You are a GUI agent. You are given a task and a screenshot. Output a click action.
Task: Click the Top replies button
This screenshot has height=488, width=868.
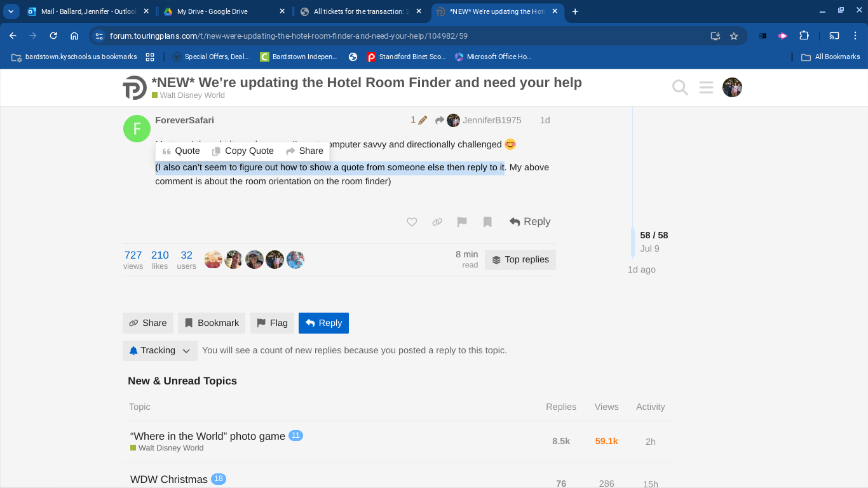pos(520,260)
